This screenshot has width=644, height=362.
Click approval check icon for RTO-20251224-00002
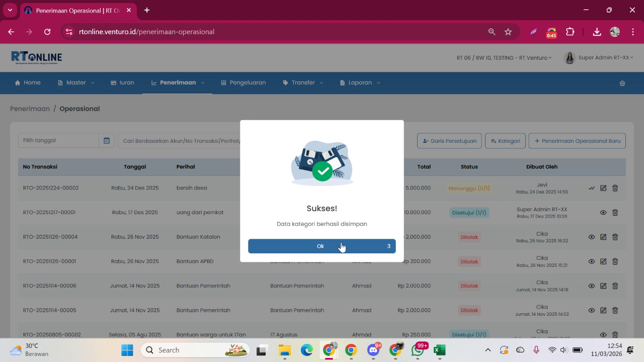592,188
